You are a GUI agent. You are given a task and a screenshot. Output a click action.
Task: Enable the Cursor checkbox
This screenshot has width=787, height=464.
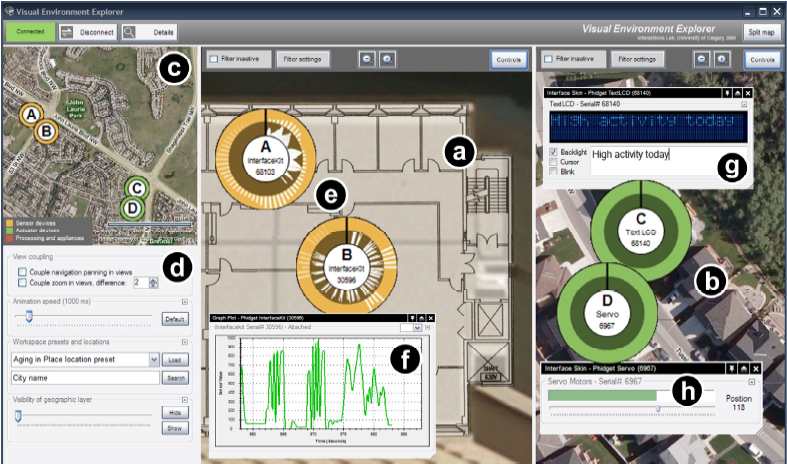(553, 162)
